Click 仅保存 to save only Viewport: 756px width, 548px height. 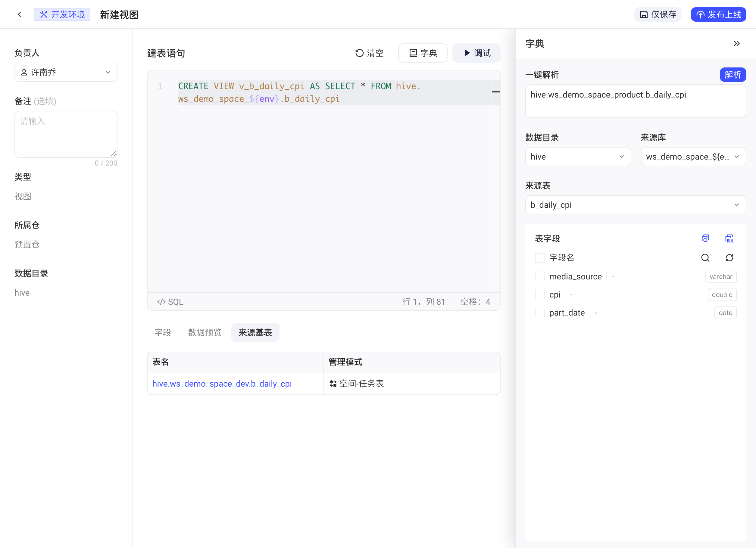(x=657, y=14)
